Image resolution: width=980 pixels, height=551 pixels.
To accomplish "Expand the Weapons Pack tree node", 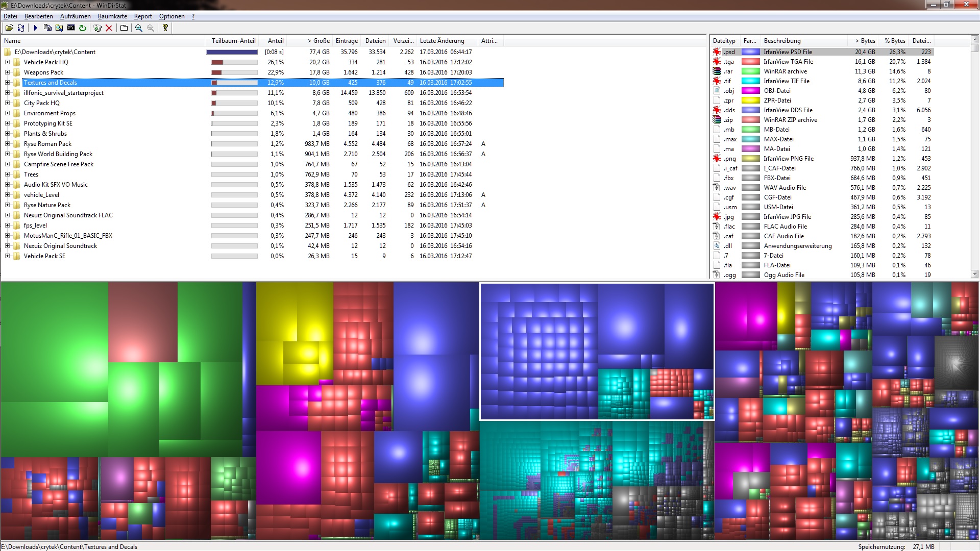I will [x=7, y=72].
